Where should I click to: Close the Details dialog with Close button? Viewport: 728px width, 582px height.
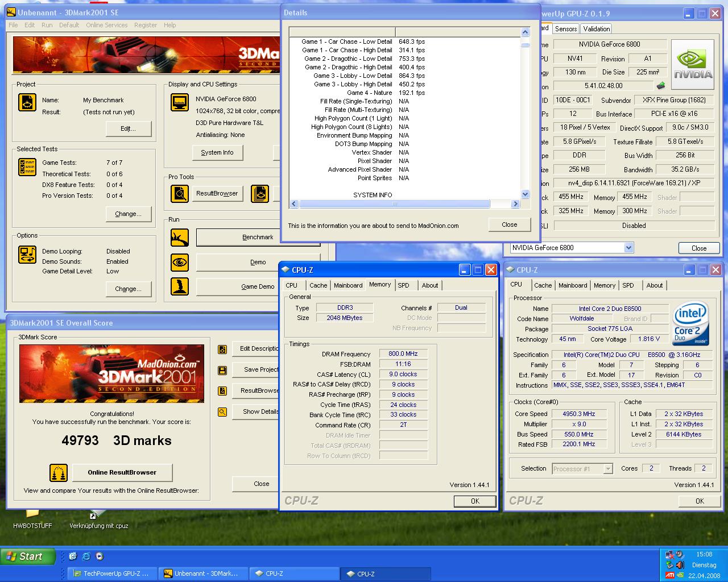pos(510,225)
